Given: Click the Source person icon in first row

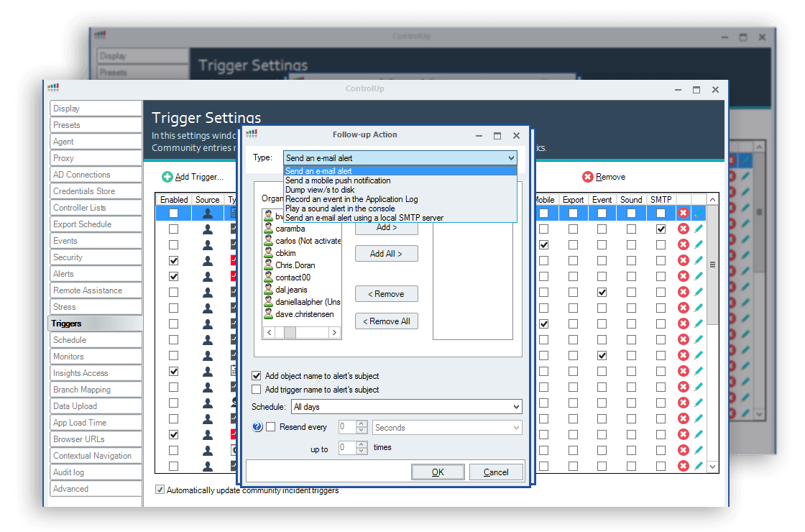Looking at the screenshot, I should (x=208, y=213).
